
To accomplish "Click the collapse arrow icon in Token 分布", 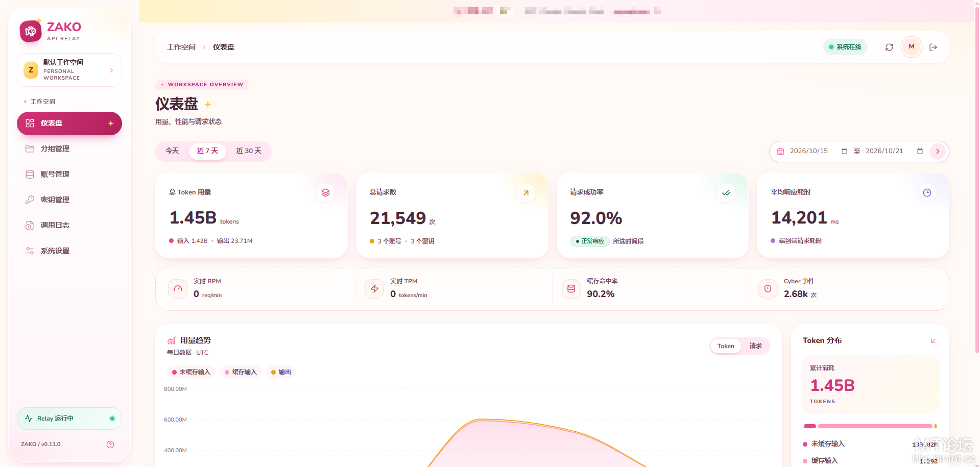I will [933, 340].
